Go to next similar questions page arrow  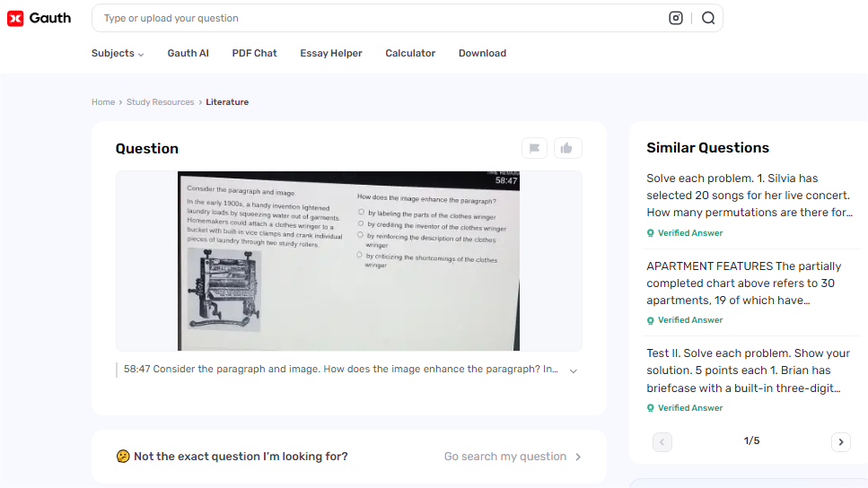pyautogui.click(x=840, y=441)
